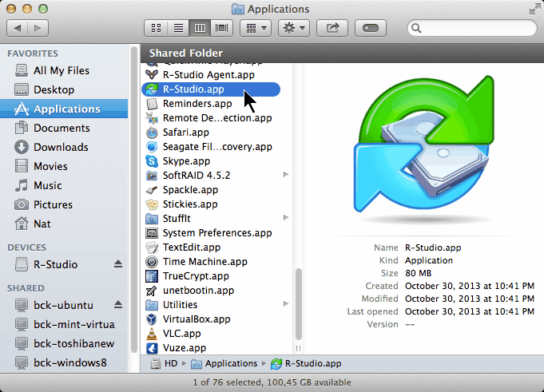The width and height of the screenshot is (544, 392).
Task: Switch to Cover Flow view
Action: [x=222, y=28]
